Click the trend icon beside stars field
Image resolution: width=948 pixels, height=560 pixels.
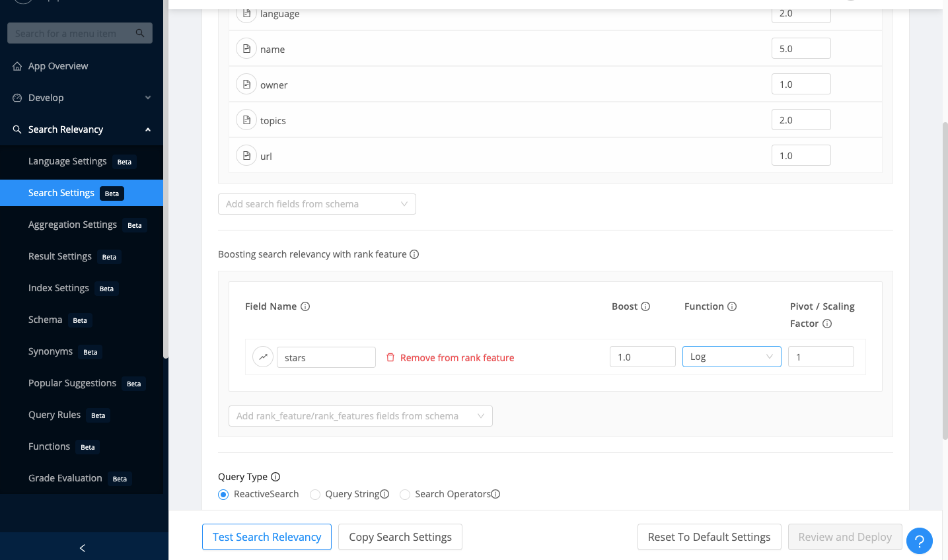(x=263, y=357)
